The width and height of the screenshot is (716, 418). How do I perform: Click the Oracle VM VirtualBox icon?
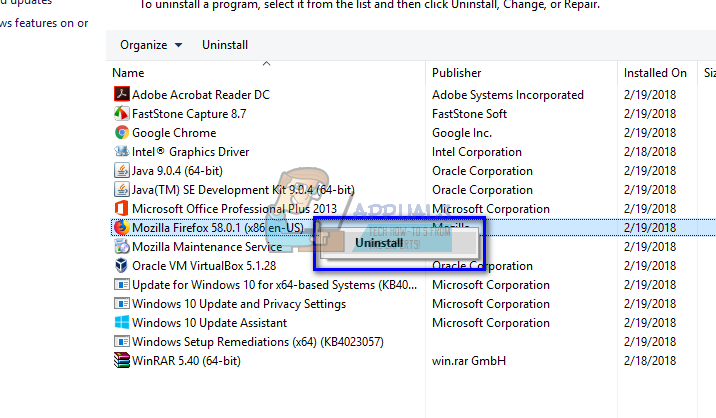pos(121,265)
